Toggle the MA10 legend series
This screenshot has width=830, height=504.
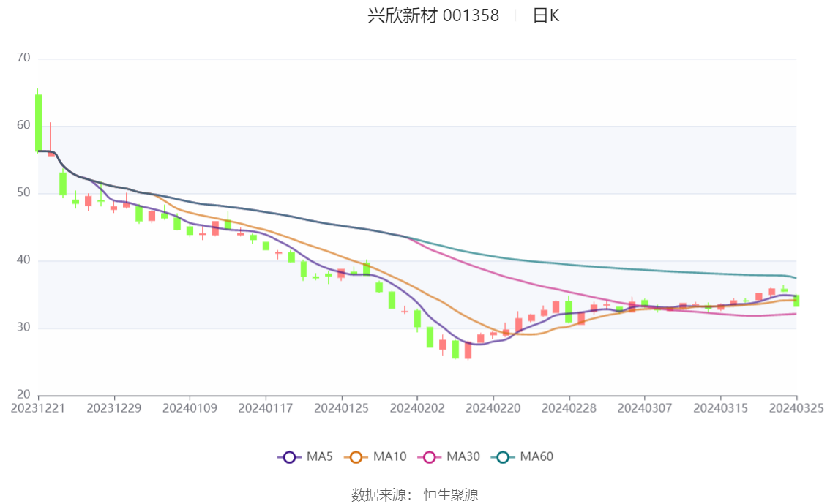coord(375,457)
